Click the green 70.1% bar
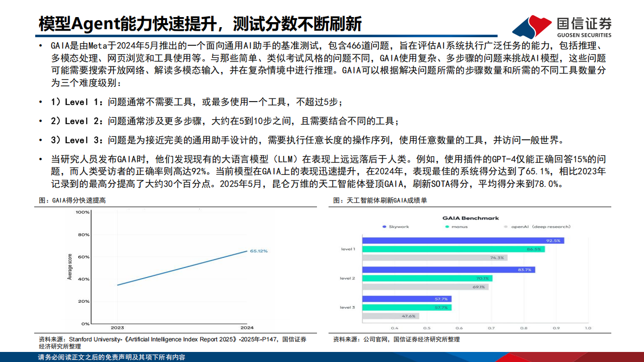 pos(427,278)
